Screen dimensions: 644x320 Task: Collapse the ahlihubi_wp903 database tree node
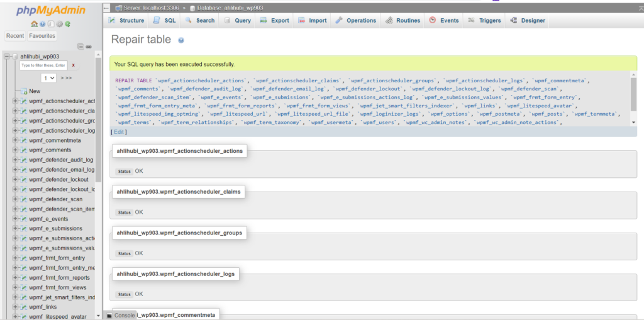click(x=6, y=57)
